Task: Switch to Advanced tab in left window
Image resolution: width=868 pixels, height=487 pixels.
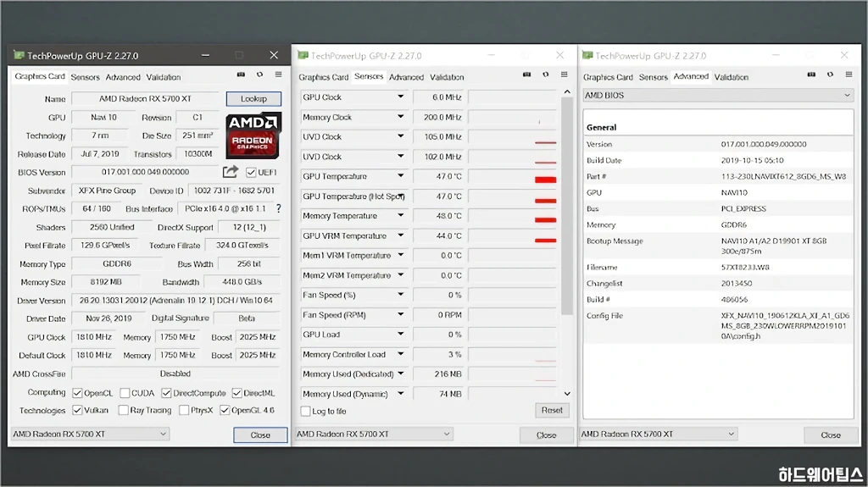Action: tap(123, 77)
